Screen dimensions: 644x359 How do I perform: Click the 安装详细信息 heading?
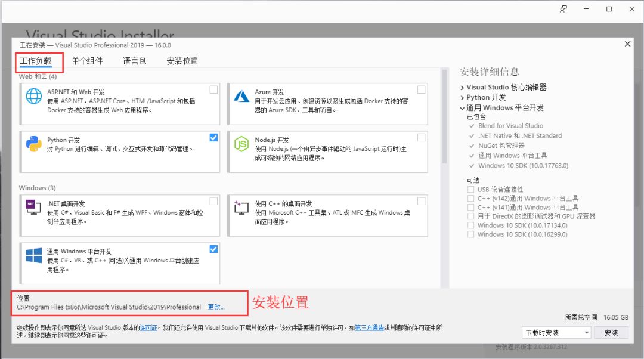pyautogui.click(x=489, y=72)
